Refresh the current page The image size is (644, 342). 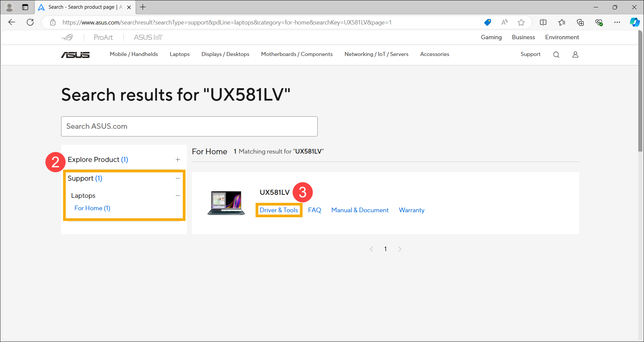[30, 22]
